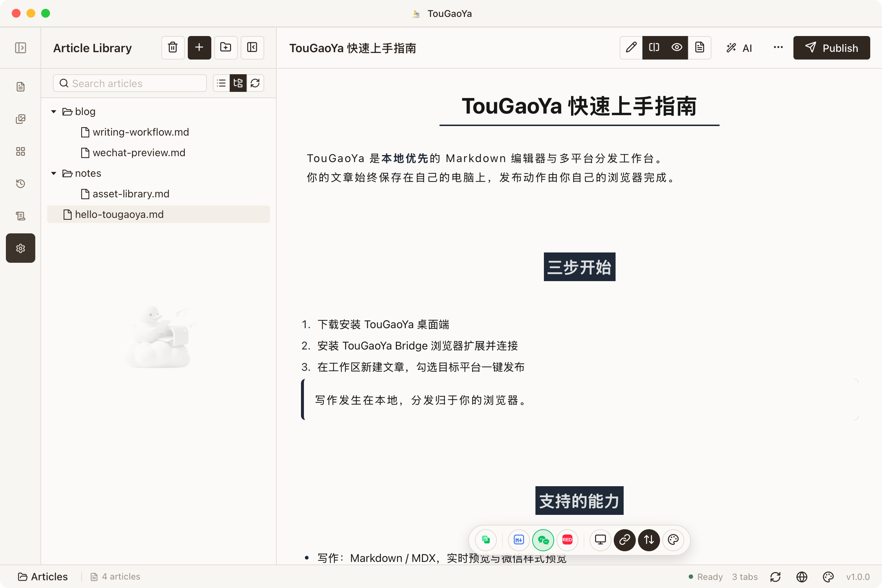Select hello-tougaoya.md in the tree
This screenshot has height=588, width=882.
[x=158, y=214]
